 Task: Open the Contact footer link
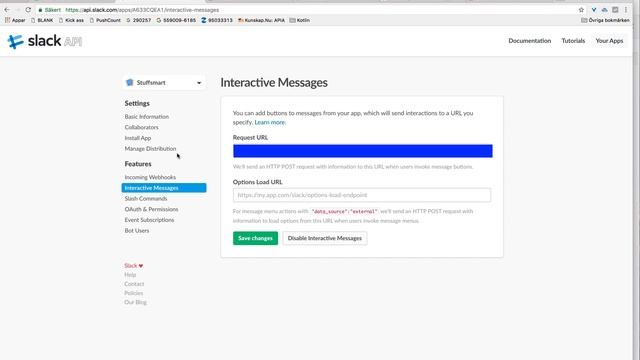[134, 284]
